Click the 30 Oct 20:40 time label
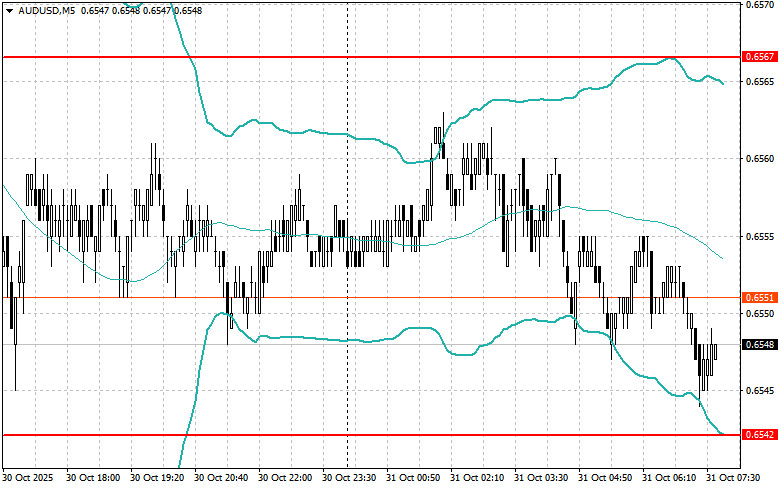This screenshot has height=489, width=781. [x=221, y=478]
